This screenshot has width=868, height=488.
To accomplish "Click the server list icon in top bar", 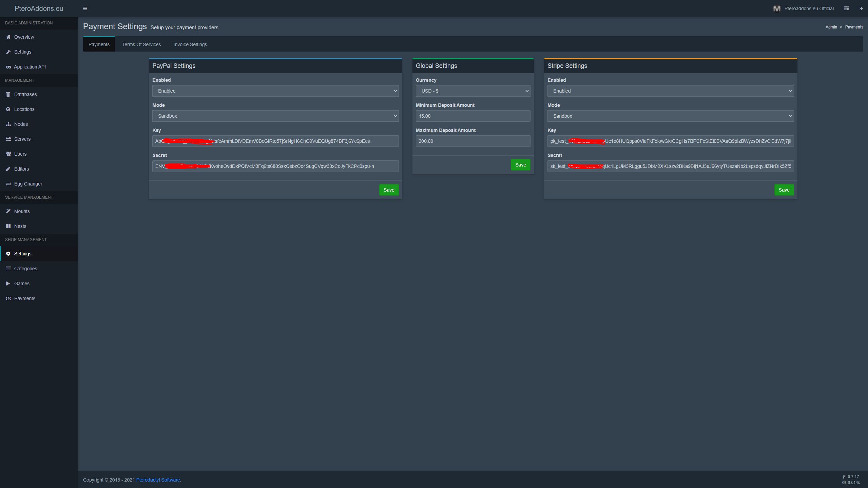I will coord(846,8).
